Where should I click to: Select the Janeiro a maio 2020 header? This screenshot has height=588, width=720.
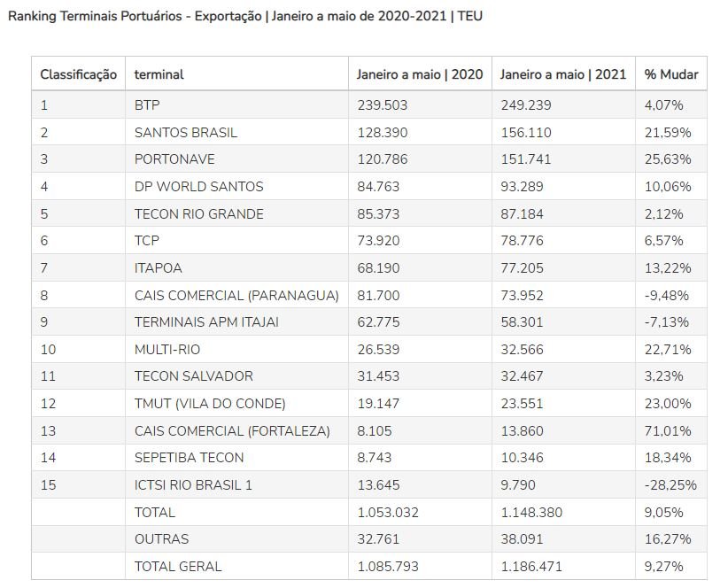coord(420,74)
